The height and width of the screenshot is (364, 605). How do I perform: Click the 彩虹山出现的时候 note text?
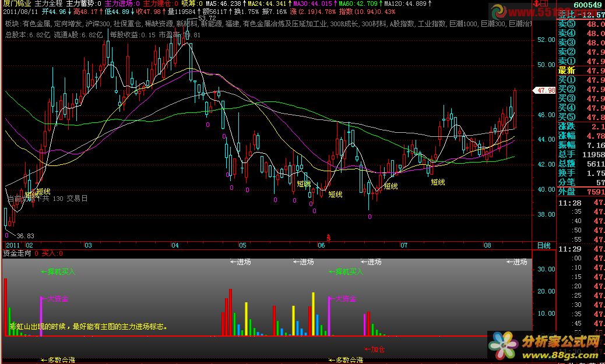coord(89,327)
